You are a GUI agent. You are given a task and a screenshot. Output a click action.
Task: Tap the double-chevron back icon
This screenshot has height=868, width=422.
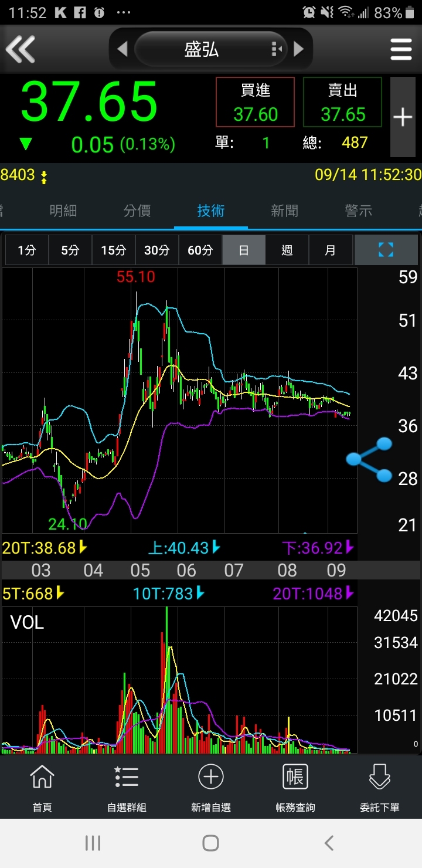(21, 49)
